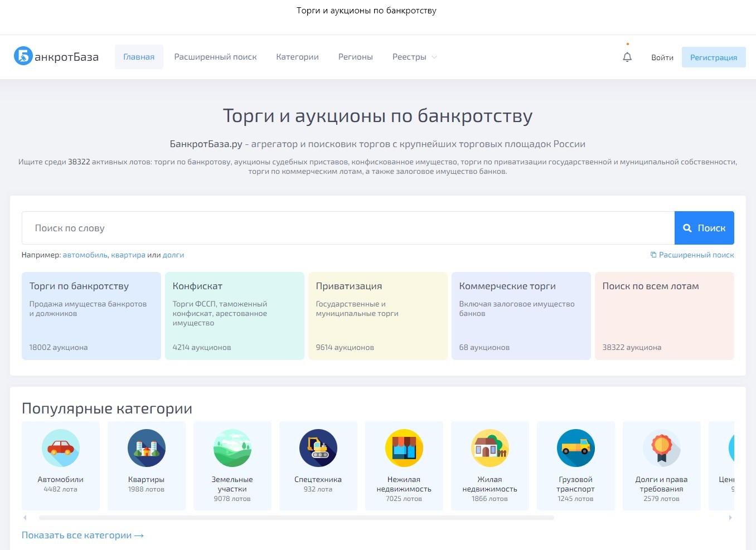This screenshot has height=550, width=756.
Task: Click the Популярные категории heading
Action: click(107, 408)
